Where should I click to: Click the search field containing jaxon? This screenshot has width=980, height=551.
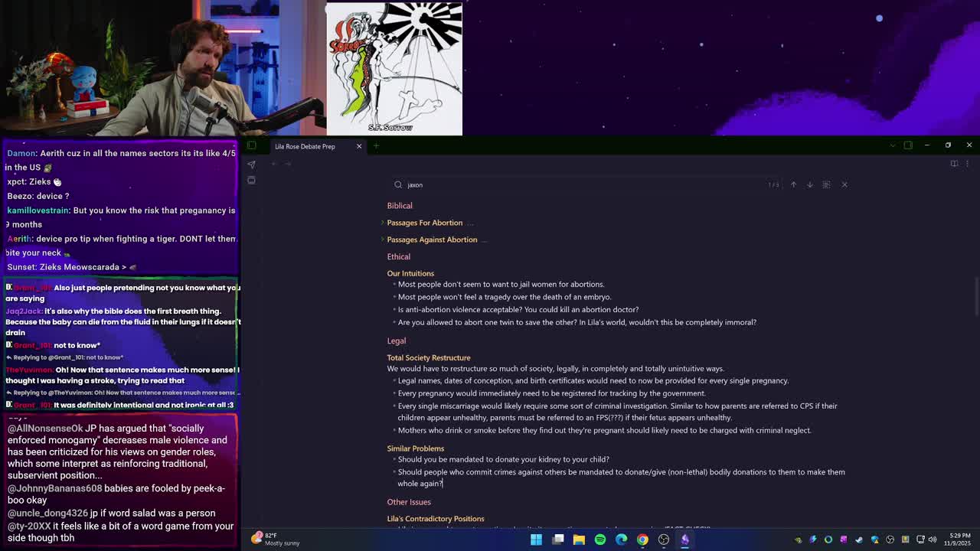(x=582, y=184)
